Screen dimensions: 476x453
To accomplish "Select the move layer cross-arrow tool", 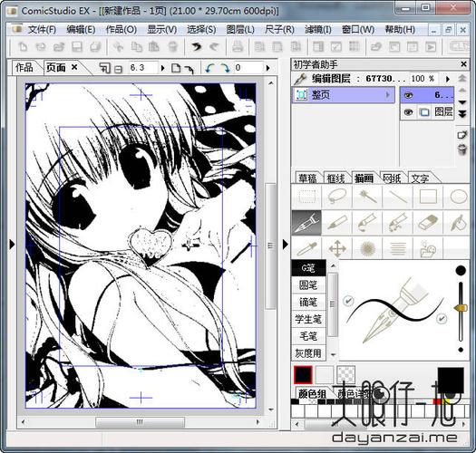I will point(337,249).
